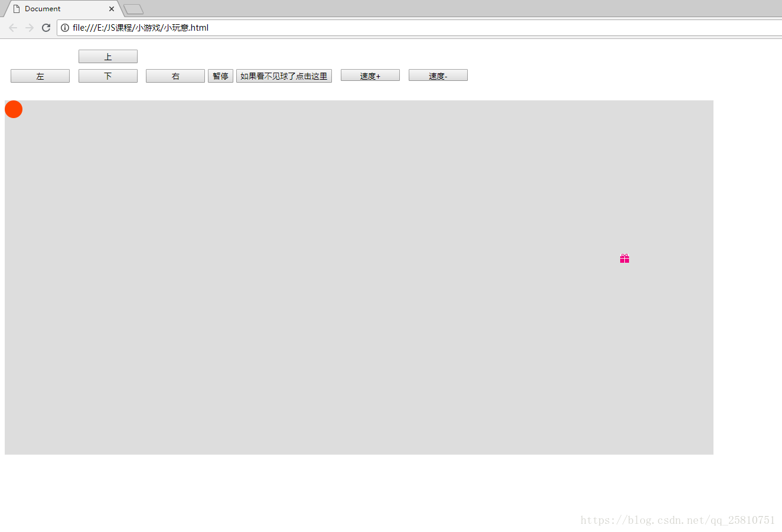
Task: Pause the game with 暂停 button
Action: [x=220, y=76]
